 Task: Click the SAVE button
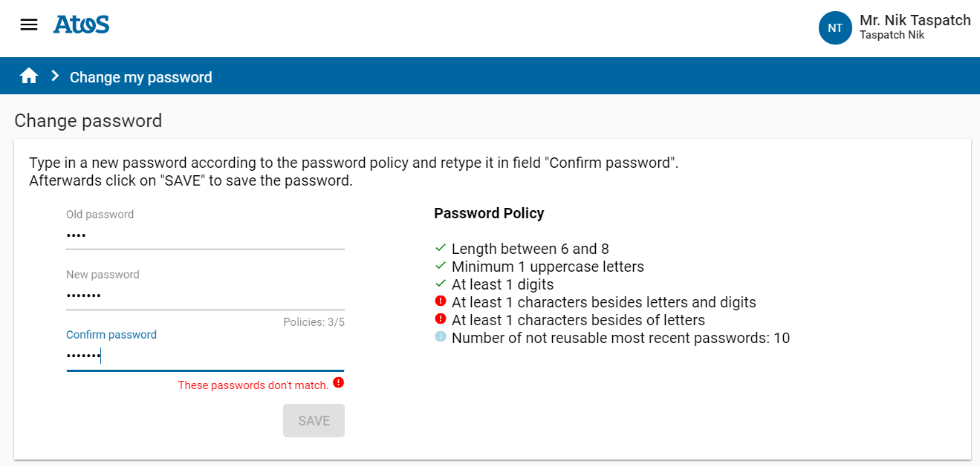tap(314, 420)
